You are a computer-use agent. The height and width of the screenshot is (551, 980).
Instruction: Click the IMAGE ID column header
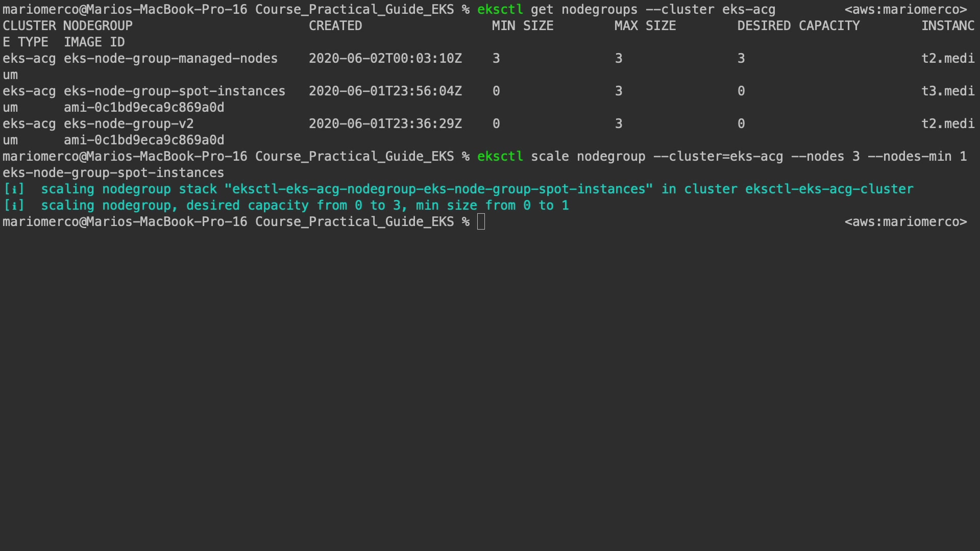click(x=94, y=42)
